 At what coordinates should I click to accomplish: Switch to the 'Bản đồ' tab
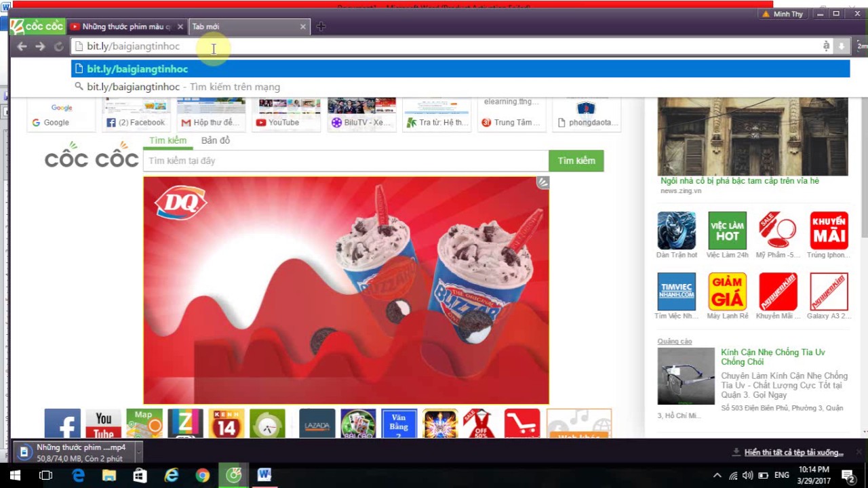[216, 140]
